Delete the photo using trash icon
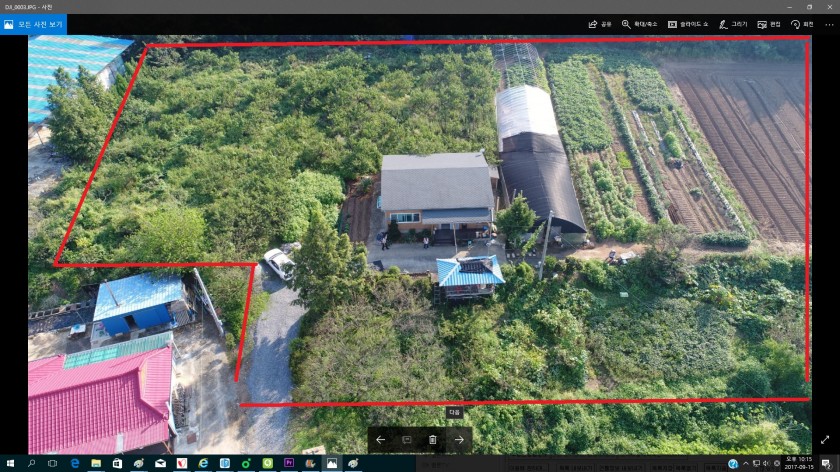The height and width of the screenshot is (472, 840). coord(433,439)
